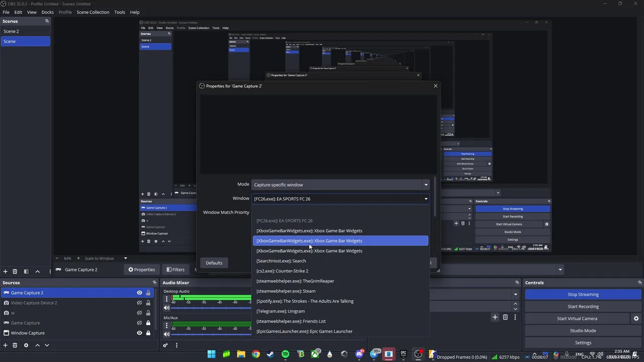Click the Windows Start button
Image resolution: width=644 pixels, height=362 pixels.
(x=211, y=354)
